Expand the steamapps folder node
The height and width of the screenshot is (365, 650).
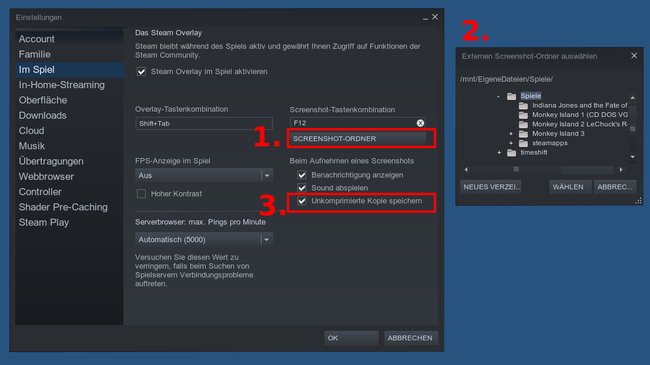(x=511, y=144)
